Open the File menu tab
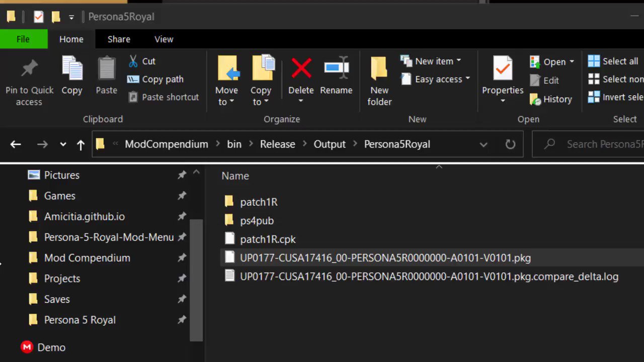This screenshot has width=644, height=362. click(23, 39)
